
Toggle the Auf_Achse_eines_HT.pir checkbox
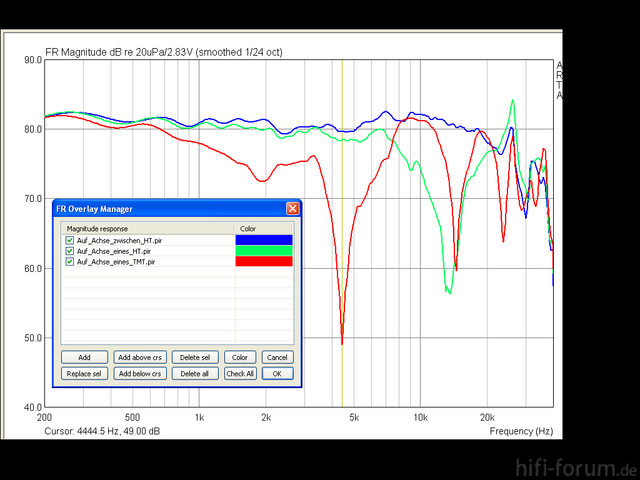[x=69, y=251]
